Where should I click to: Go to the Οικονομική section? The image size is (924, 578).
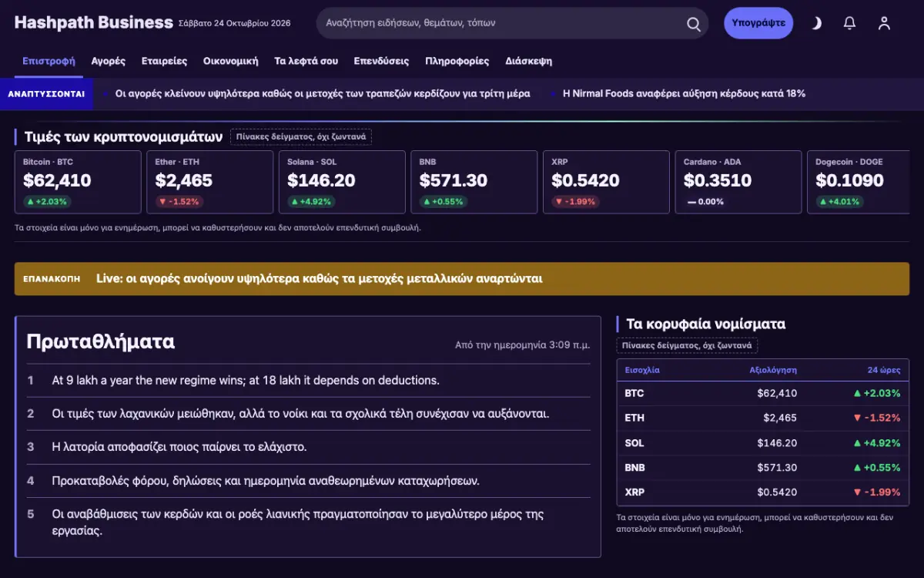(231, 61)
